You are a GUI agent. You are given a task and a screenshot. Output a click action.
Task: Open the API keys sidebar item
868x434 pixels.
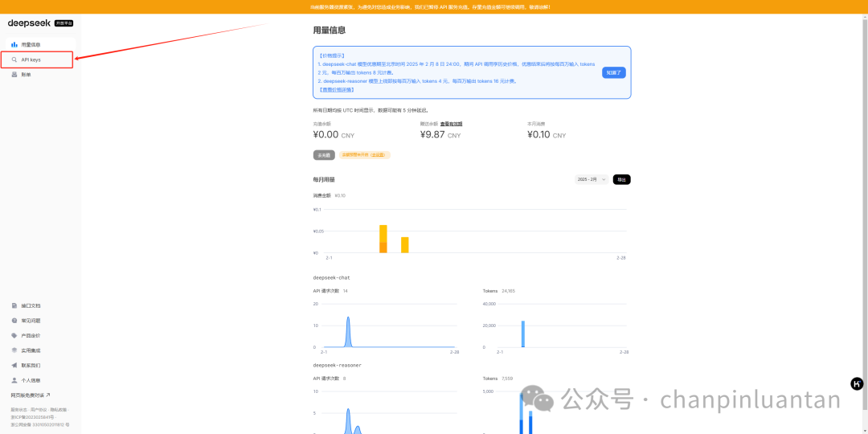38,59
